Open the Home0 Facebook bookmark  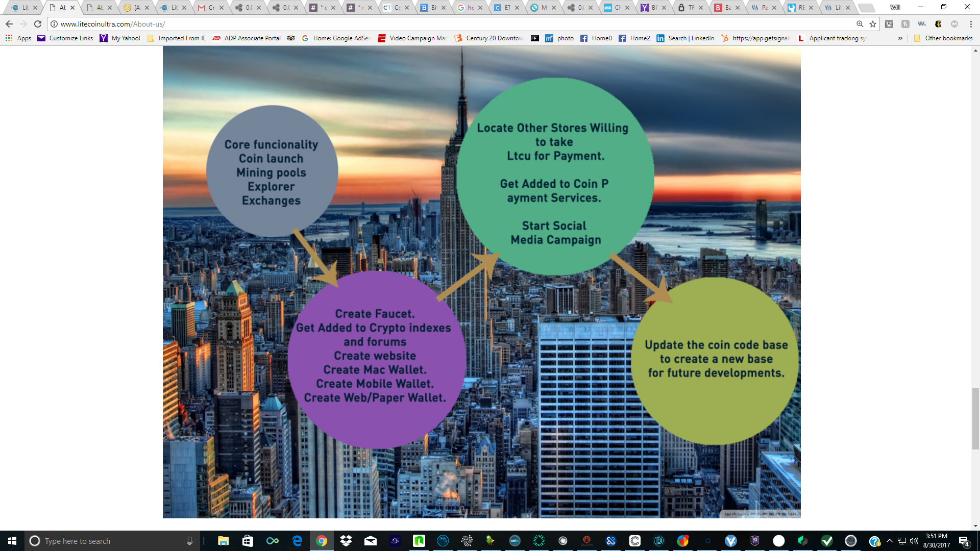pyautogui.click(x=596, y=38)
